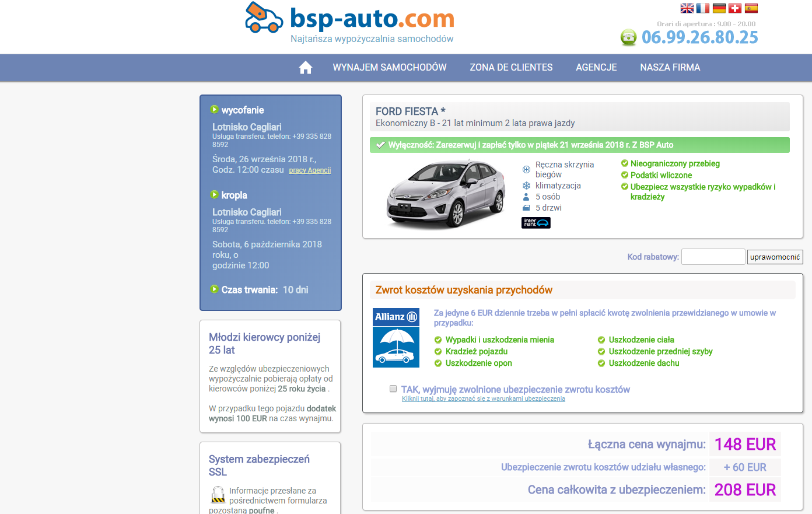Click the green arrow beside wycofanie
Screen dimensions: 812x514
214,109
